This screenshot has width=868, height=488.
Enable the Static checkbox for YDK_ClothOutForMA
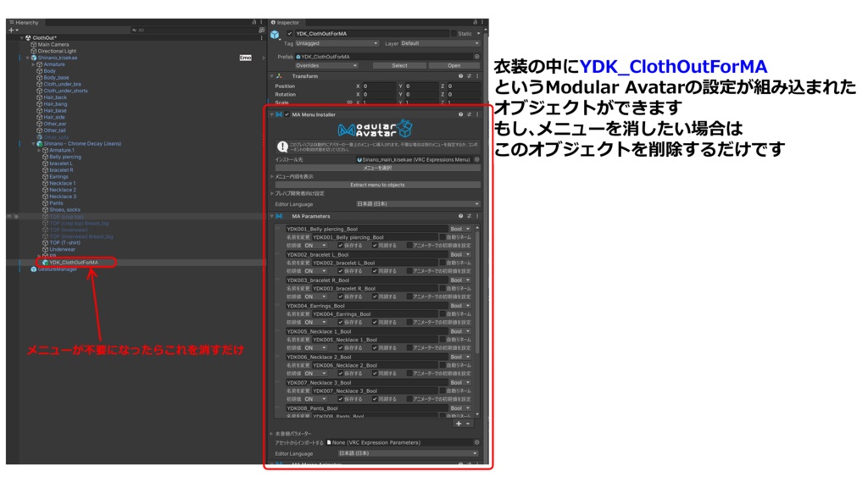pyautogui.click(x=454, y=32)
